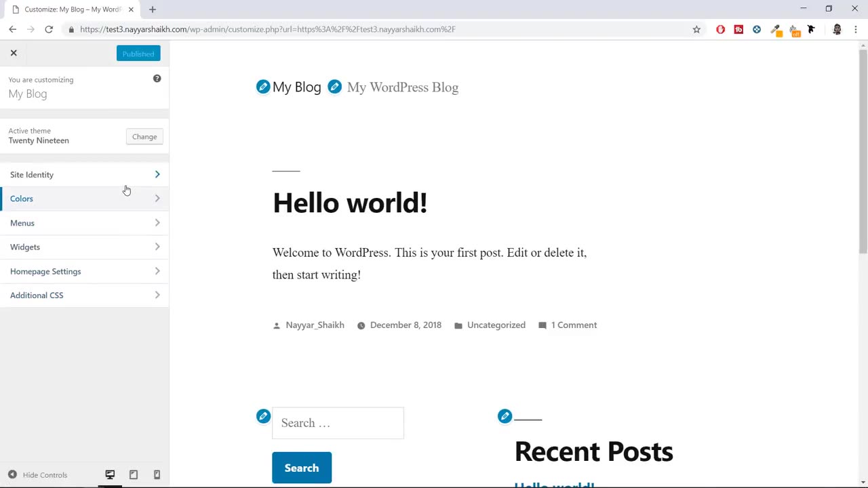Reload the page in browser
Viewport: 868px width, 488px height.
pyautogui.click(x=49, y=29)
